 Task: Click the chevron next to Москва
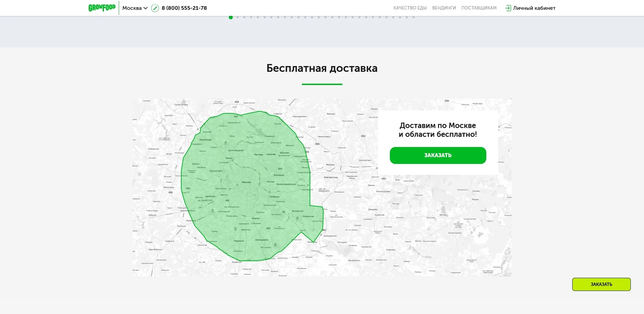[146, 8]
